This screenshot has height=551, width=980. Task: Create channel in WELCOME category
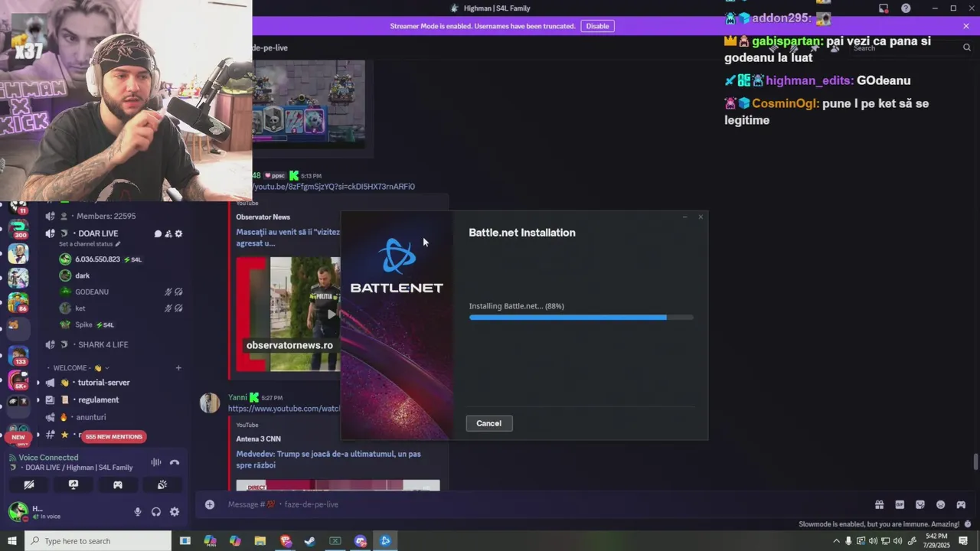tap(178, 368)
